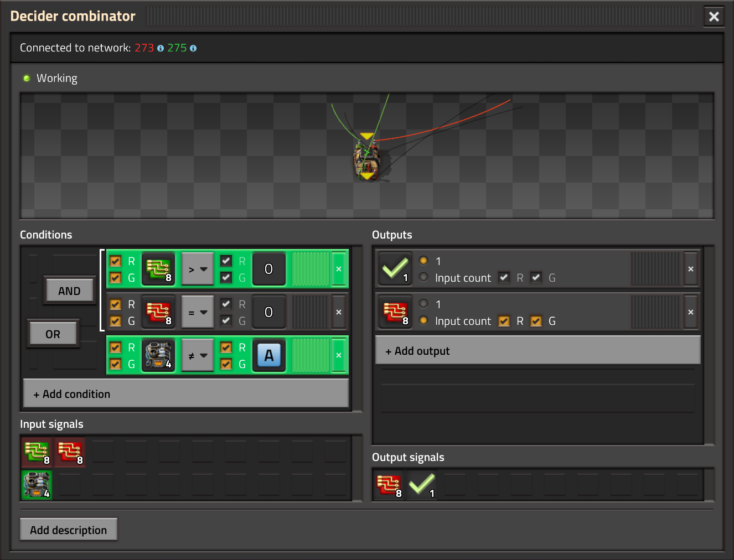Viewport: 734px width, 560px height.
Task: Delete the red circuit output row
Action: 691,312
